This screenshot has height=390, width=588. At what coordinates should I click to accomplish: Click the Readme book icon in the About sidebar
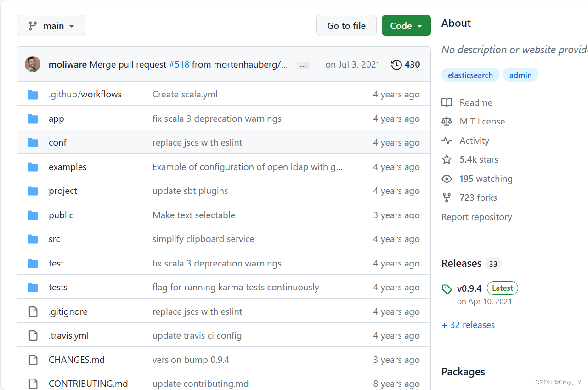447,102
